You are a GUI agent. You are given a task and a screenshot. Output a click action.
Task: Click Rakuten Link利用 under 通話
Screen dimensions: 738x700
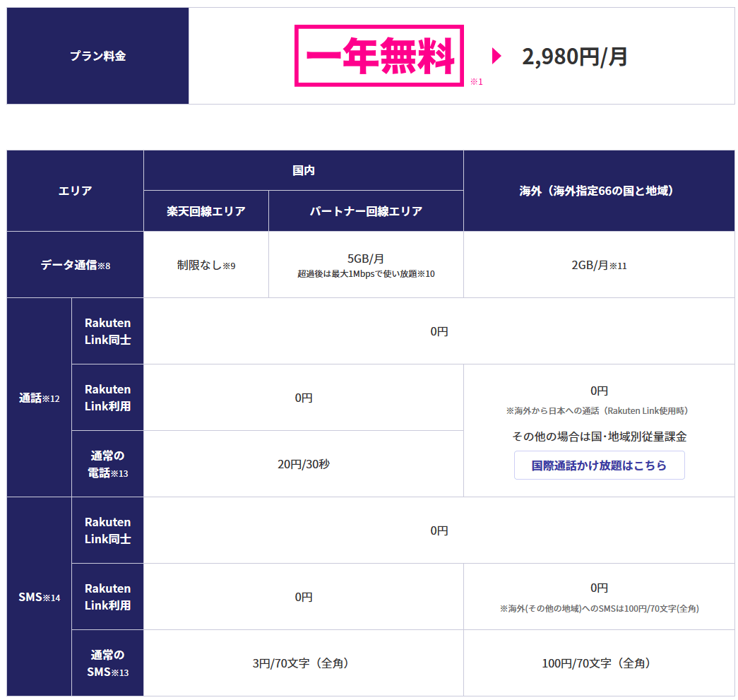pos(108,397)
